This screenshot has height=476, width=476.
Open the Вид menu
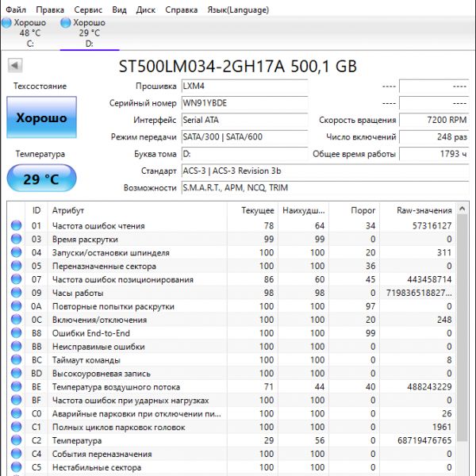tap(119, 10)
